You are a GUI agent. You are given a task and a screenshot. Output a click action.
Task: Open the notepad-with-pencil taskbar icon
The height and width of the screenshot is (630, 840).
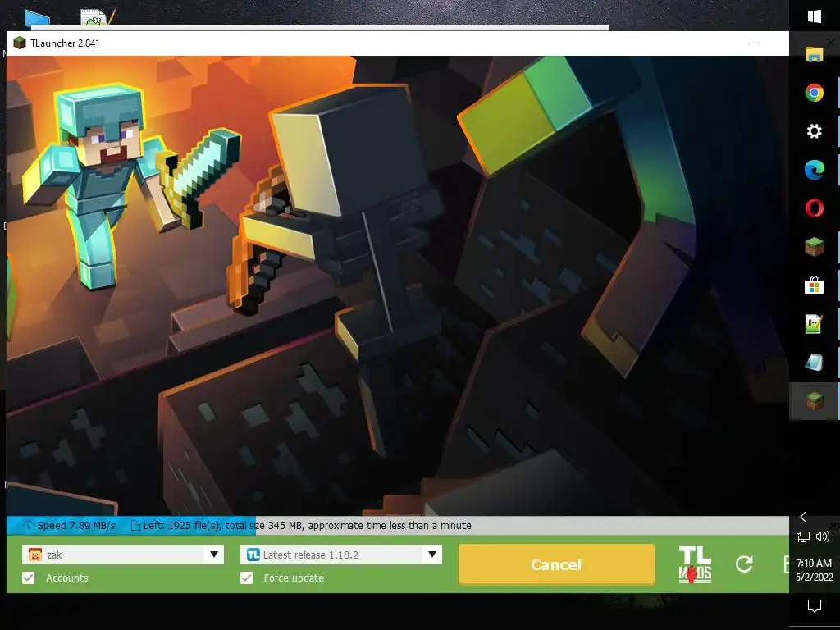point(815,323)
